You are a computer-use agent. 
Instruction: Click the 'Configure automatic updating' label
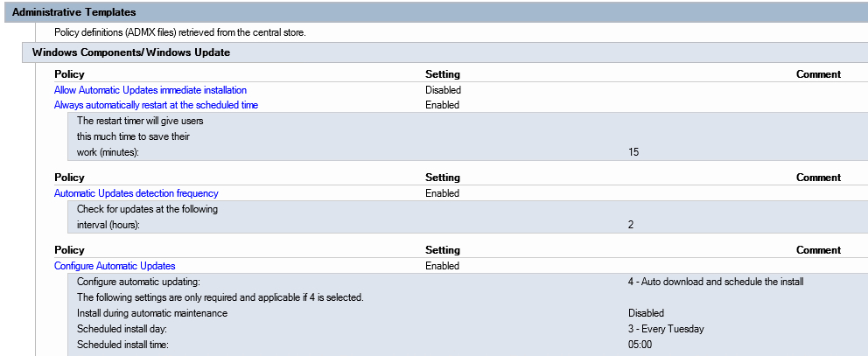pos(138,282)
